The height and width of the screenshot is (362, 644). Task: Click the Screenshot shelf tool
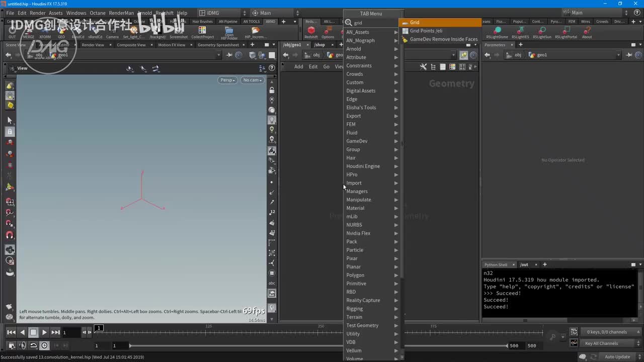coord(178,31)
